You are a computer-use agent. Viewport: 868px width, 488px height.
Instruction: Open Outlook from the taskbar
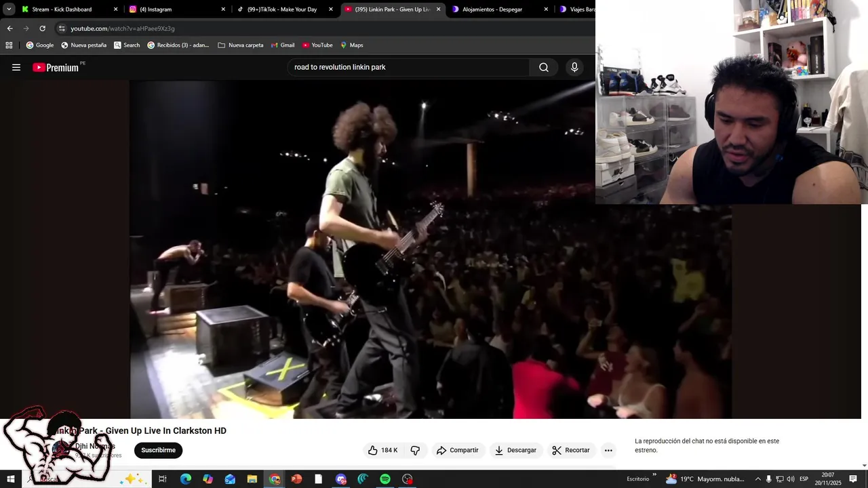[230, 479]
